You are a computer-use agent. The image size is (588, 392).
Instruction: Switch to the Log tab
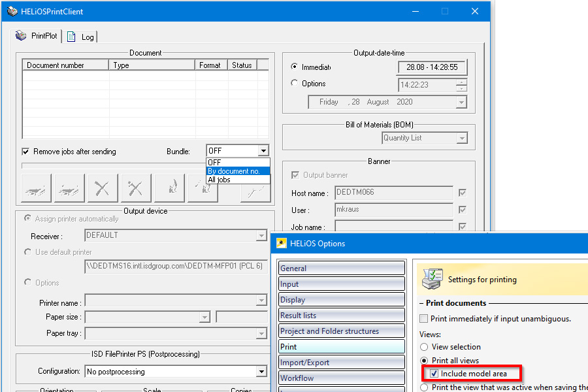pyautogui.click(x=80, y=37)
